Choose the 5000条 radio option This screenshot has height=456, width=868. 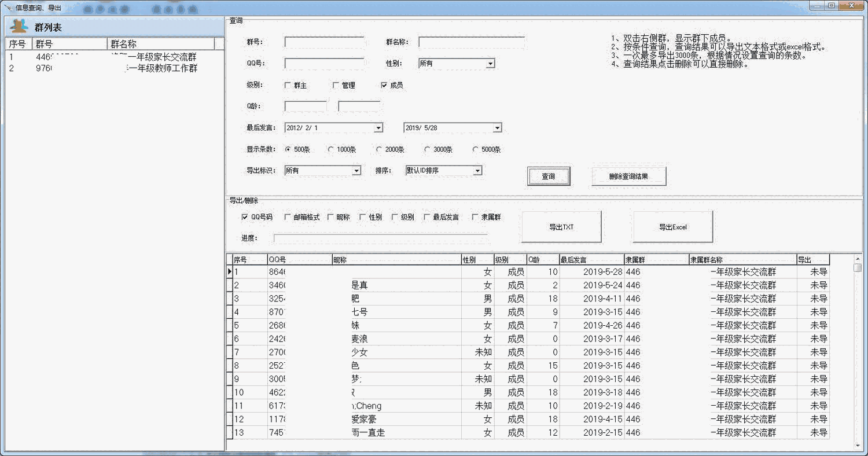(x=475, y=149)
